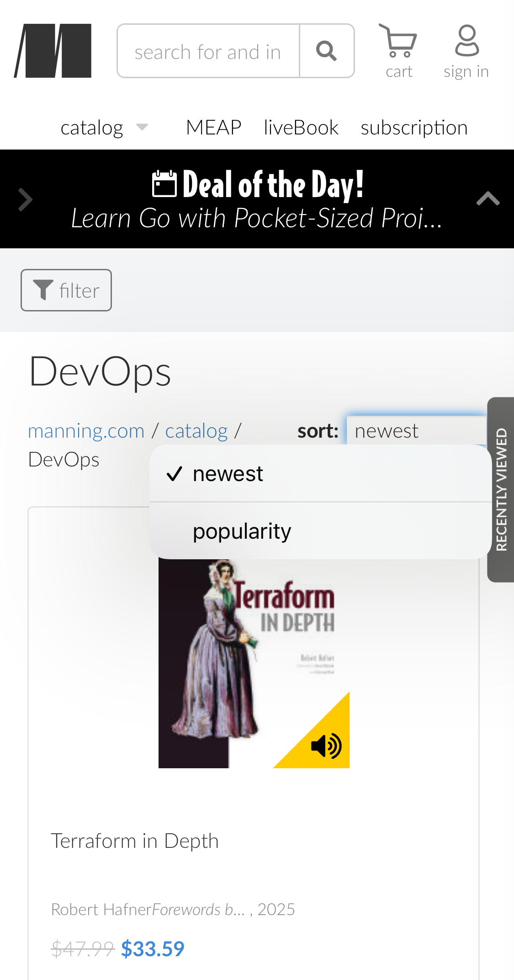Screen dimensions: 514x980
Task: Click the magnifying glass search button
Action: [x=327, y=51]
